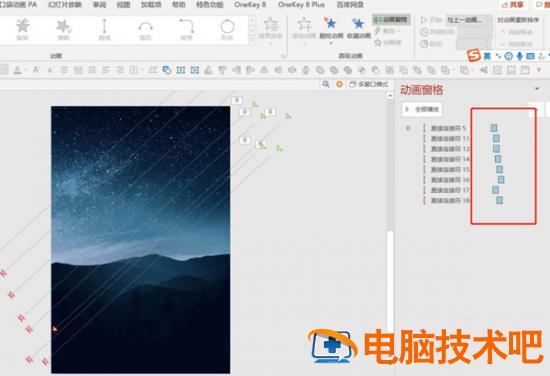Open the 与上一动画 start timing dropdown
550x376 pixels.
[469, 20]
